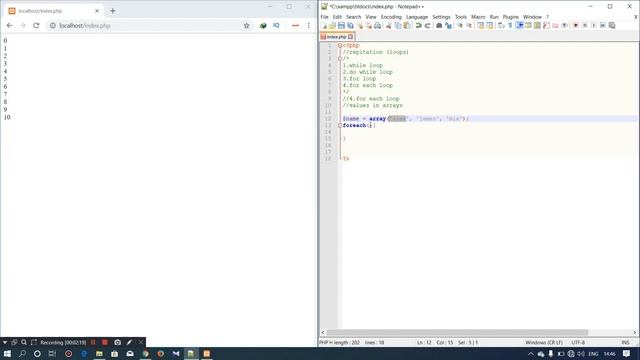Open Chrome from the taskbar
This screenshot has height=360, width=640.
pyautogui.click(x=145, y=353)
